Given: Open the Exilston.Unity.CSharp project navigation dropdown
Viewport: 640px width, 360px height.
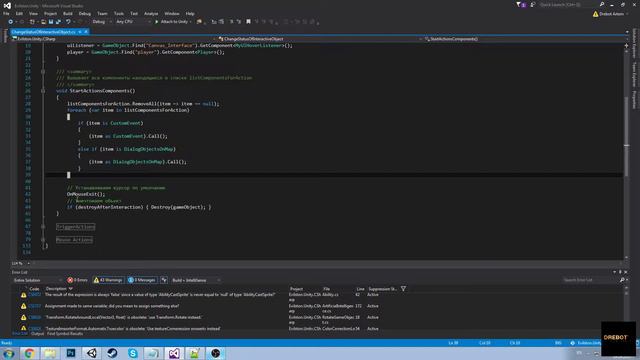Looking at the screenshot, I should tap(113, 39).
